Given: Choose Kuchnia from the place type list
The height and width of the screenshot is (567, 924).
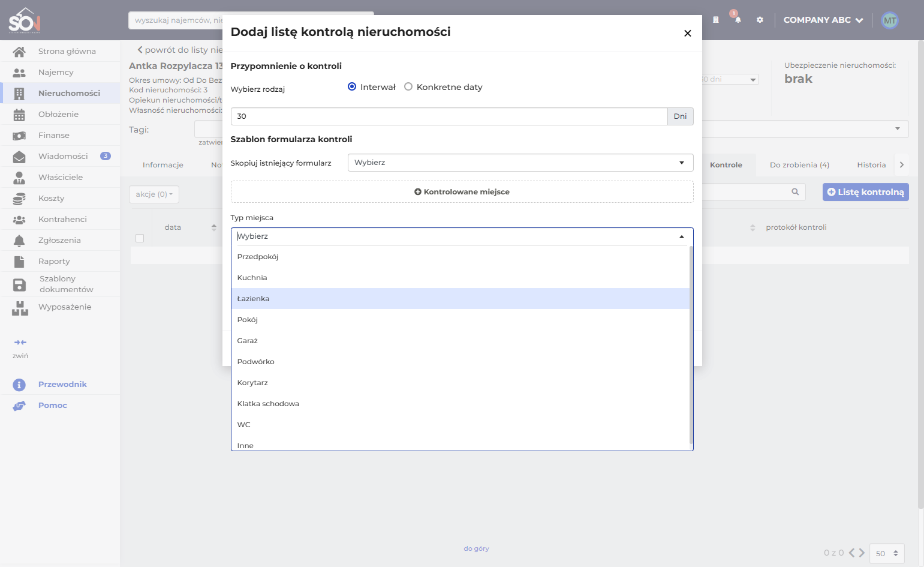Looking at the screenshot, I should (x=461, y=278).
